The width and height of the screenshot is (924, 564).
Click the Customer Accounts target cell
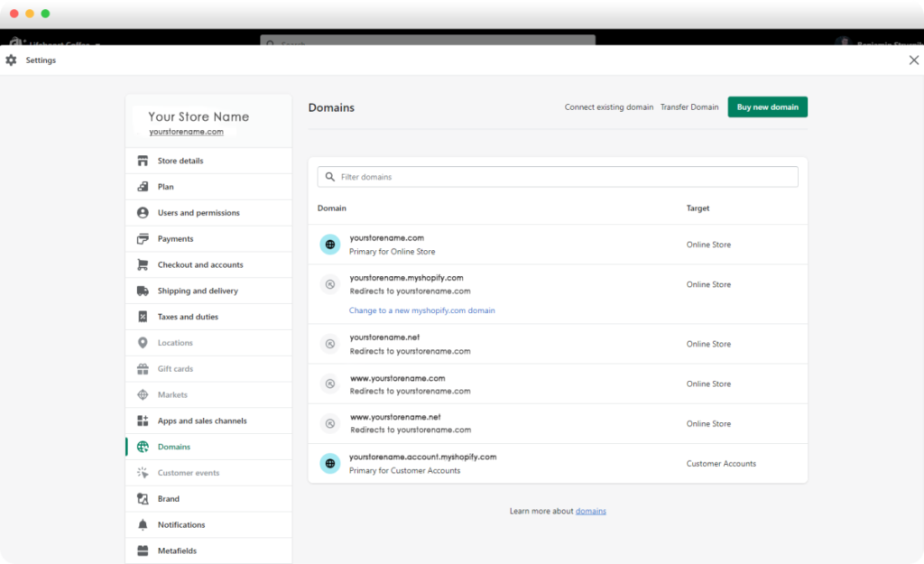coord(721,464)
